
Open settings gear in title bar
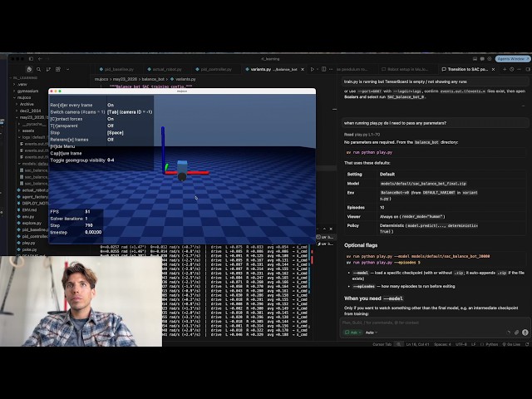coord(490,59)
